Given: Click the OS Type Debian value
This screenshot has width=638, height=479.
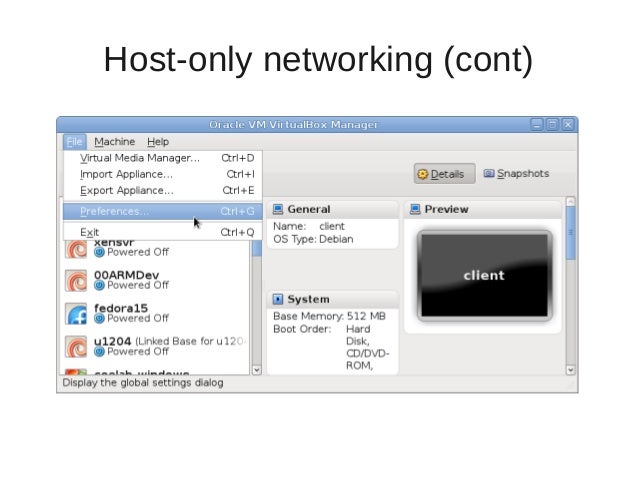Looking at the screenshot, I should coord(336,239).
